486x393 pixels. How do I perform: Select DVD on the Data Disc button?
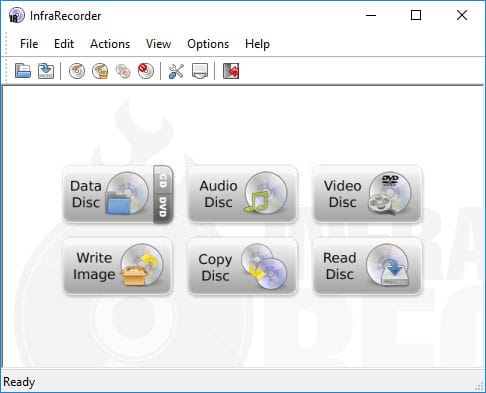coord(163,209)
